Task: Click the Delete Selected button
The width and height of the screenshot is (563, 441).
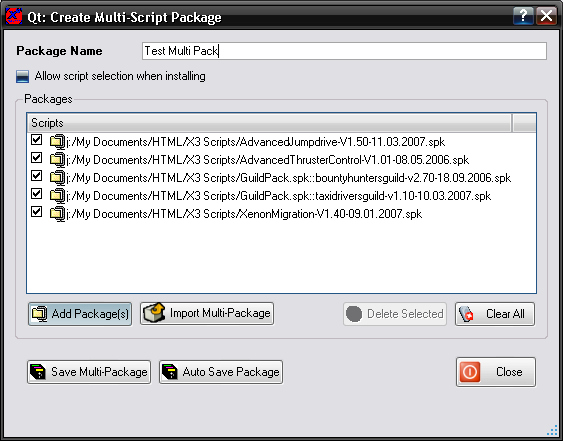Action: pyautogui.click(x=395, y=314)
